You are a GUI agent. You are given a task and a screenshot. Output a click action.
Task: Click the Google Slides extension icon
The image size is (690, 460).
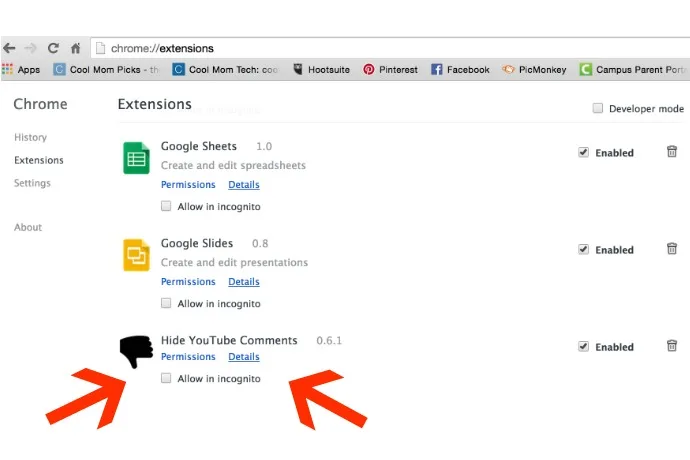coord(136,255)
